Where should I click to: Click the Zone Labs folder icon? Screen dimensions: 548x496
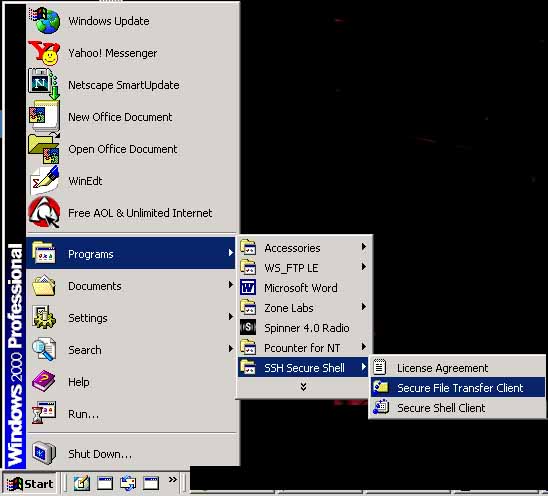[x=248, y=307]
